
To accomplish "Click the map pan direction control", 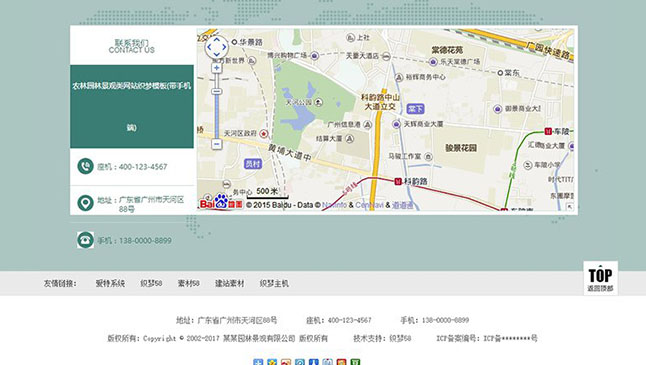I will point(217,47).
